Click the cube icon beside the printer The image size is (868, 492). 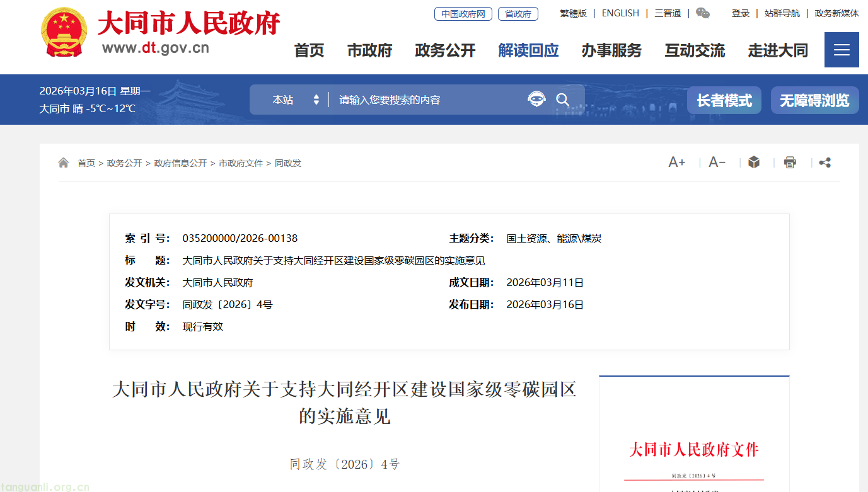tap(753, 163)
